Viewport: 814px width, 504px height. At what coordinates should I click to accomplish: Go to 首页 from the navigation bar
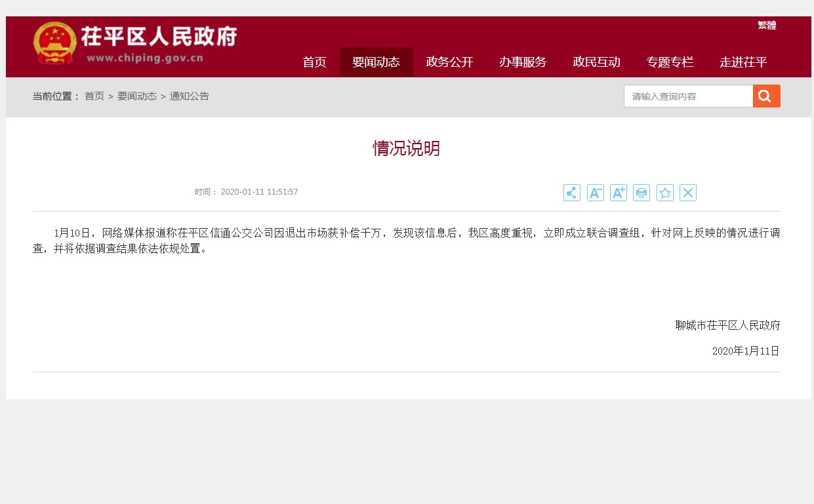(x=314, y=62)
